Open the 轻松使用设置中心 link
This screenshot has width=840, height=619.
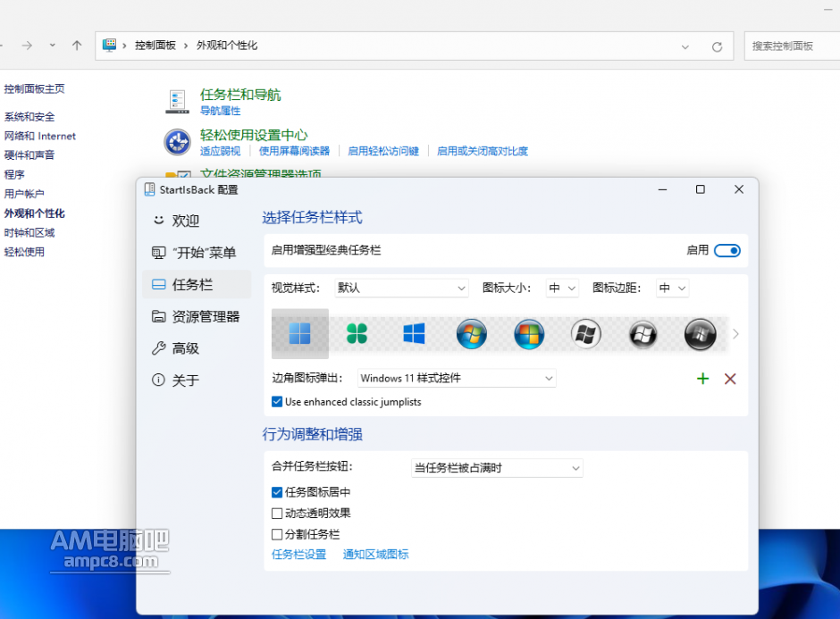[x=254, y=135]
